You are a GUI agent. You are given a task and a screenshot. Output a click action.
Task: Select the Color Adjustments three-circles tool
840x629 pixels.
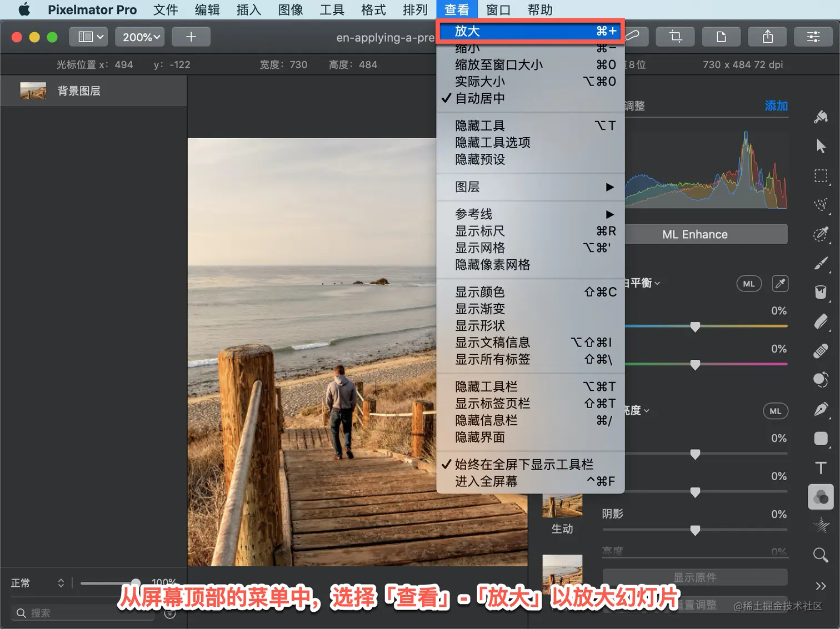(821, 497)
